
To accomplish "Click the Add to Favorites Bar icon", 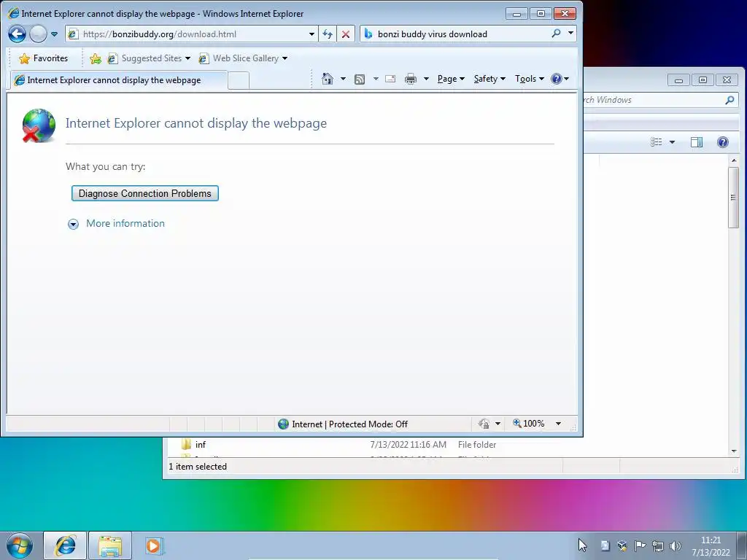I will 96,58.
